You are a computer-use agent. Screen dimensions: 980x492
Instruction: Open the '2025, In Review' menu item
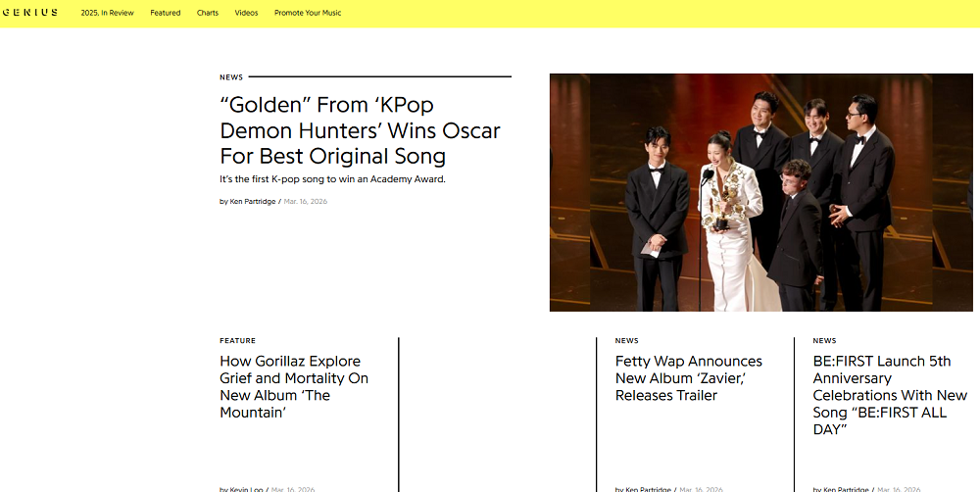(x=107, y=13)
